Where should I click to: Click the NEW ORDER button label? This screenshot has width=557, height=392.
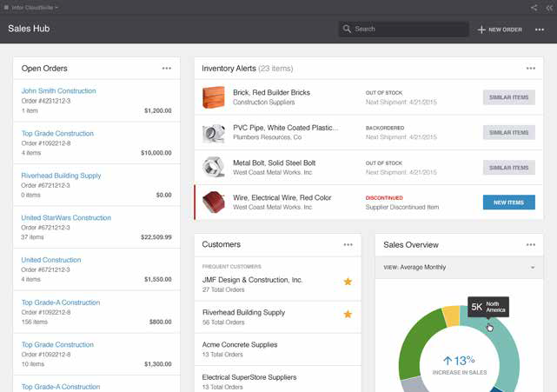click(x=505, y=30)
